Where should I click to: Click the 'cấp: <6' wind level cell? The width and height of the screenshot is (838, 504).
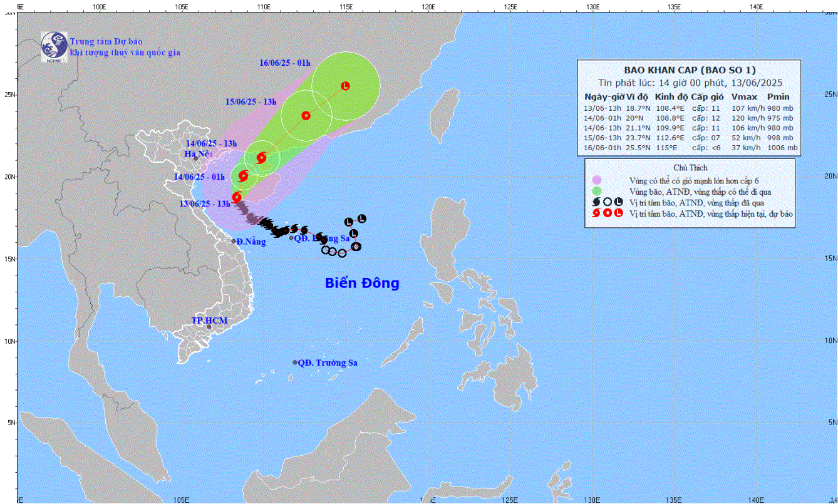click(707, 148)
